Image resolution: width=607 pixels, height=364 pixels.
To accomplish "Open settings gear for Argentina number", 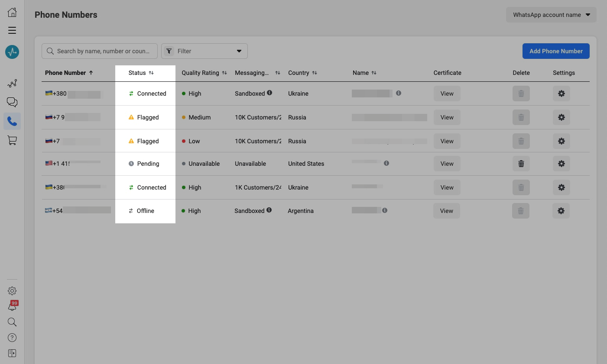I will pyautogui.click(x=561, y=211).
